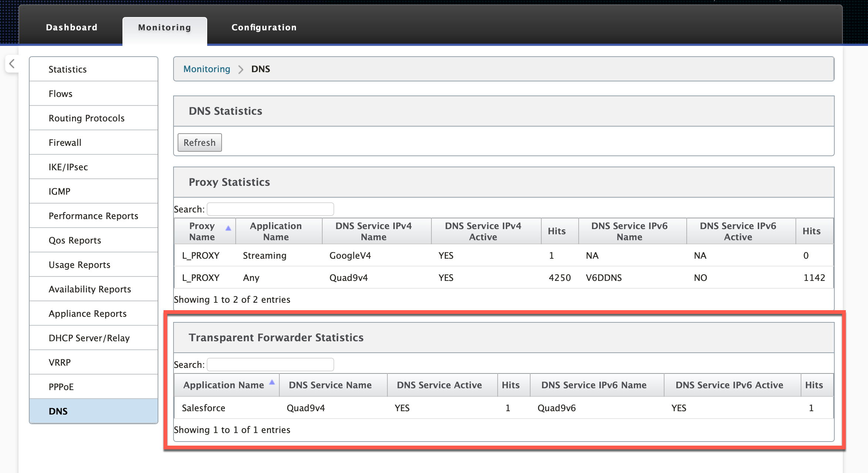
Task: Sort proxy table by Application Name header
Action: tap(279, 231)
